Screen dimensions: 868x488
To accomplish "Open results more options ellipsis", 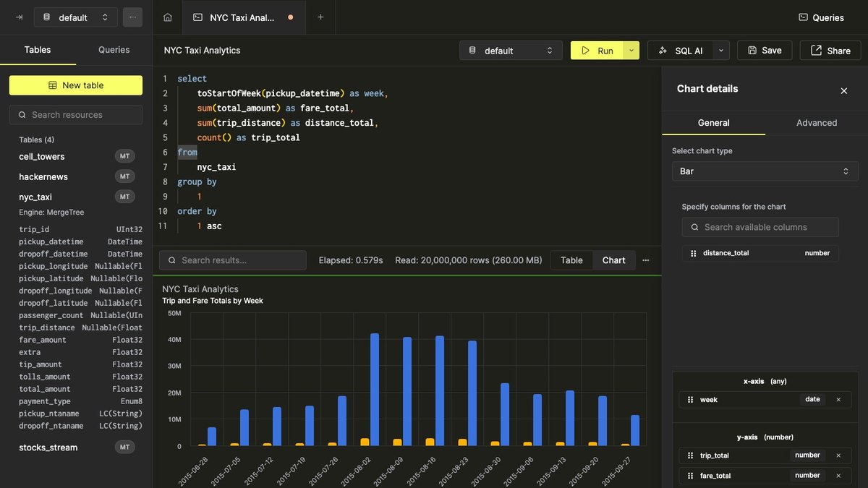I will [x=646, y=260].
